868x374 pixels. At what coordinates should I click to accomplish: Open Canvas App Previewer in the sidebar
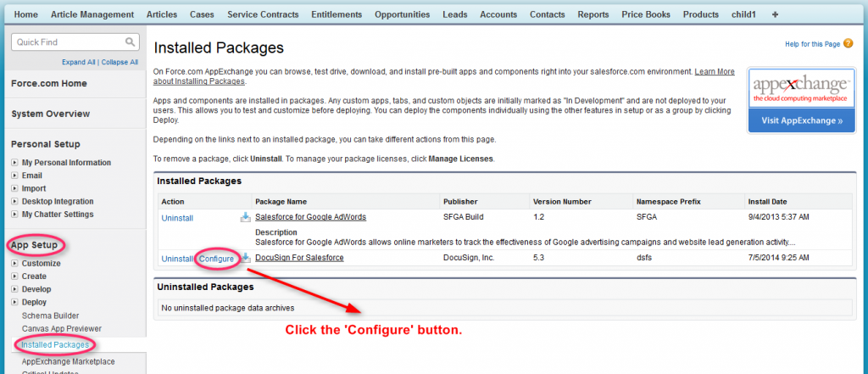[x=62, y=328]
